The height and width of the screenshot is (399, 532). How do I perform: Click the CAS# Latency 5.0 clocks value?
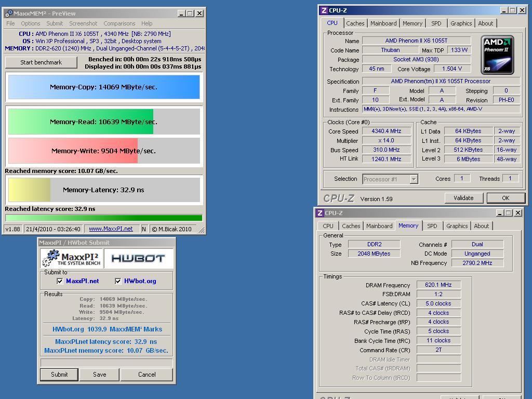coord(438,303)
